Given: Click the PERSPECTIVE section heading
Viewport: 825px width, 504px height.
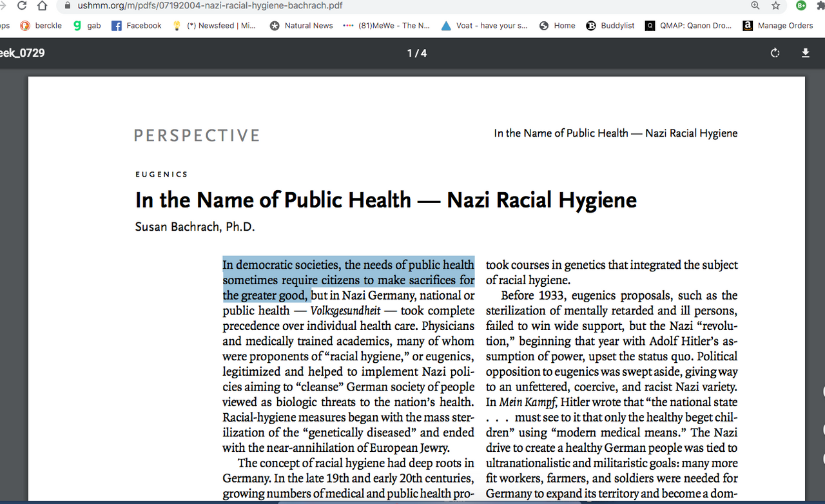Looking at the screenshot, I should pyautogui.click(x=197, y=135).
